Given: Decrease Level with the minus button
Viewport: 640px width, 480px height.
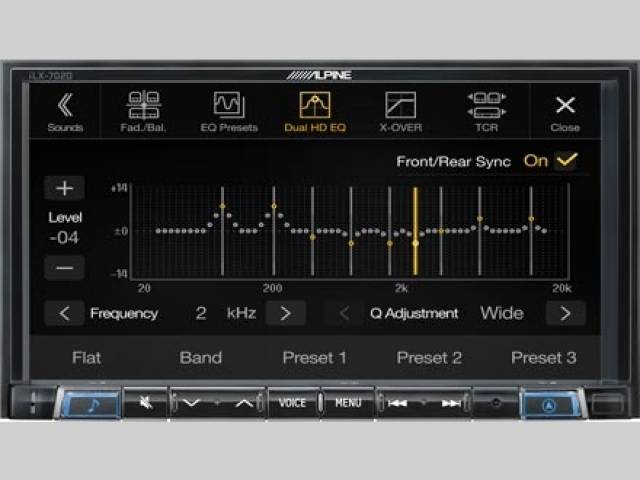Looking at the screenshot, I should tap(64, 268).
